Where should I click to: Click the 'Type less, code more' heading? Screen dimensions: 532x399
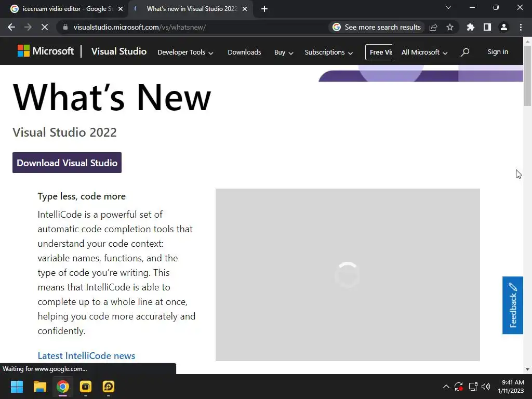(82, 196)
